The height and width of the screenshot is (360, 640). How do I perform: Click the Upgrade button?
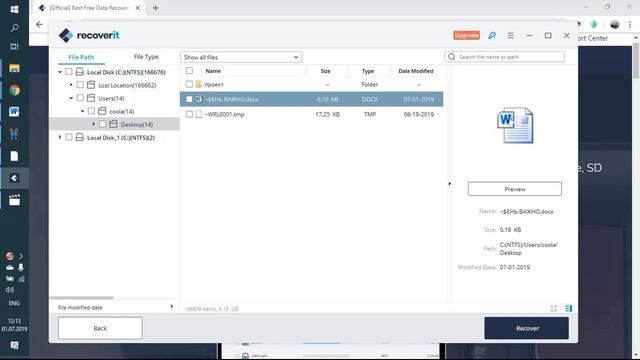coord(467,36)
